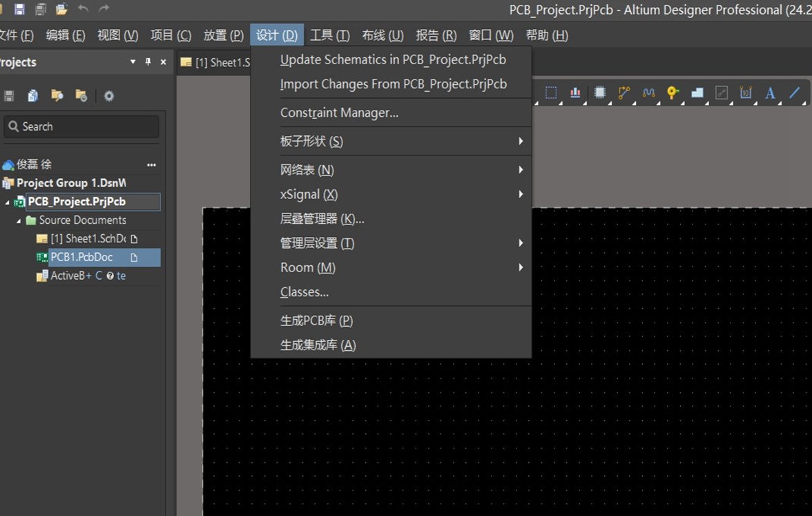Open the 工具 (T) menu
This screenshot has height=516, width=812.
click(329, 35)
